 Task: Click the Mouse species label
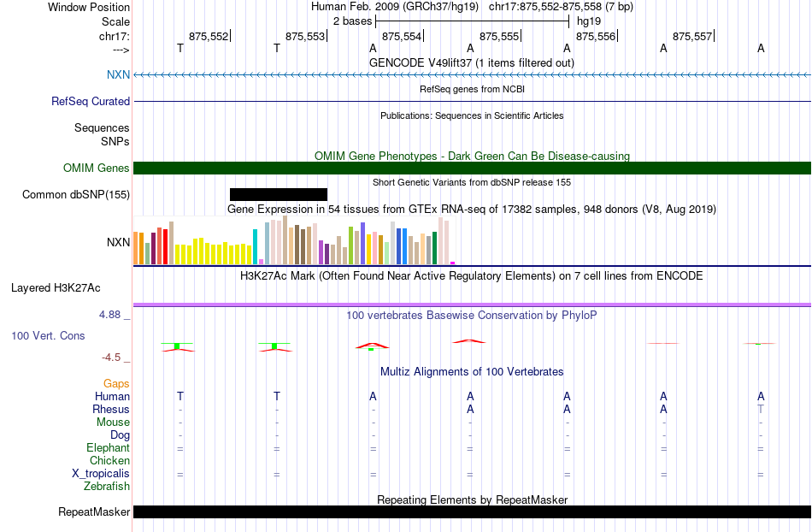(113, 423)
